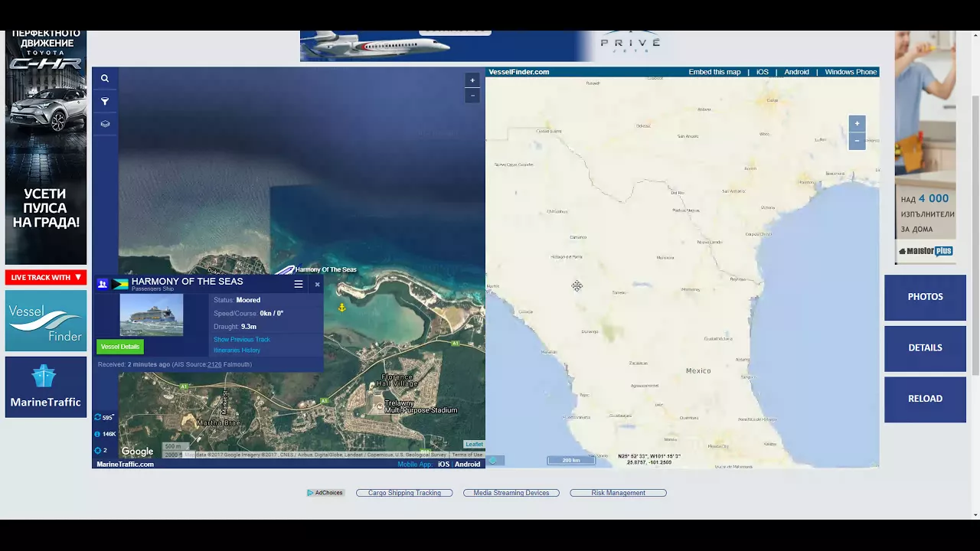The height and width of the screenshot is (551, 980).
Task: Click the AdChoices icon
Action: [325, 493]
